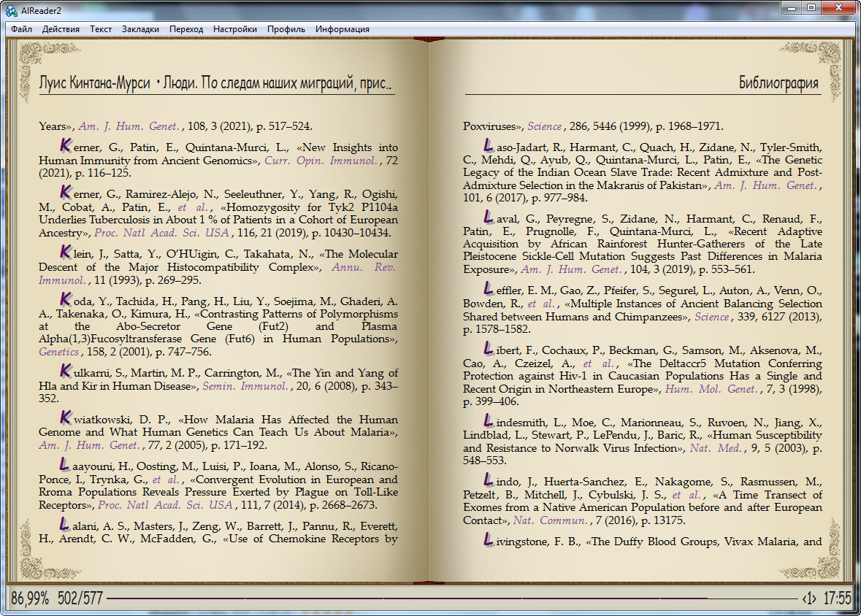
Task: Open the Настройки menu
Action: [x=234, y=29]
